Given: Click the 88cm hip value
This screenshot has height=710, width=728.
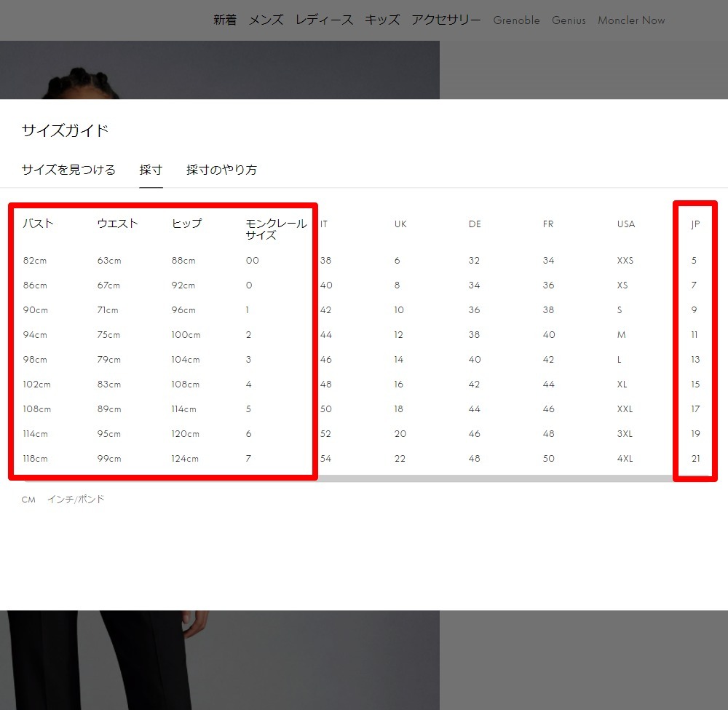Looking at the screenshot, I should pos(183,261).
